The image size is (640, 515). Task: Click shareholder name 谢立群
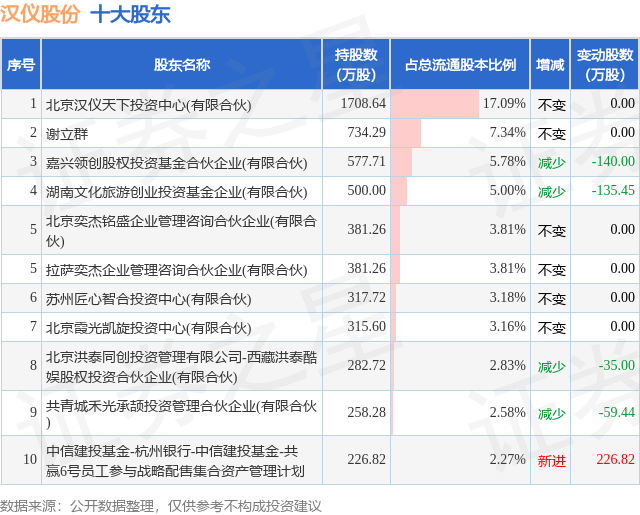[x=67, y=133]
